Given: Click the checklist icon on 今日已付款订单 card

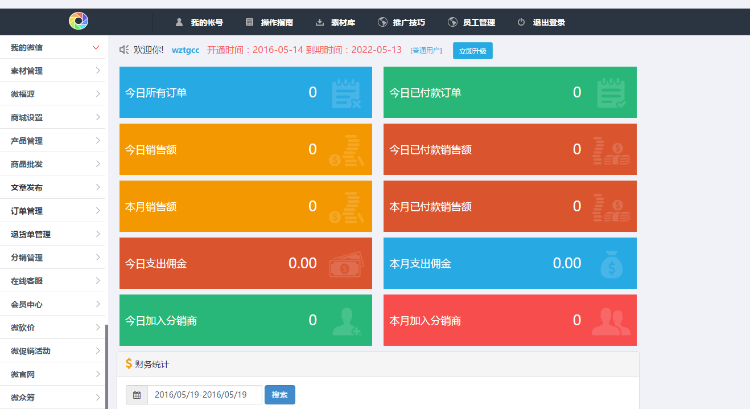Looking at the screenshot, I should (x=611, y=93).
